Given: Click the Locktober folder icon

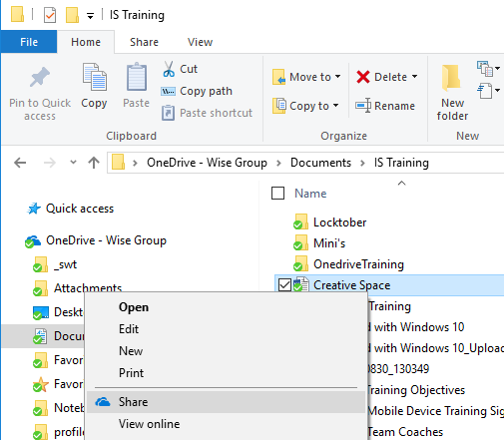Looking at the screenshot, I should click(300, 222).
